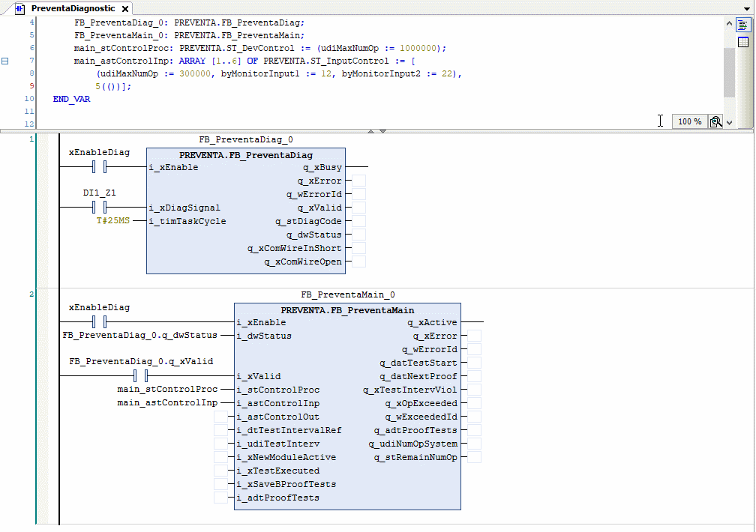Select the DI1_Z1 contact

[100, 207]
